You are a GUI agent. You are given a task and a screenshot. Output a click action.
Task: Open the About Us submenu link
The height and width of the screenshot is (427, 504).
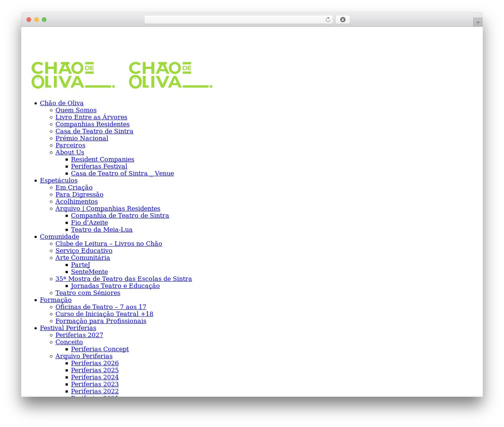(x=70, y=152)
